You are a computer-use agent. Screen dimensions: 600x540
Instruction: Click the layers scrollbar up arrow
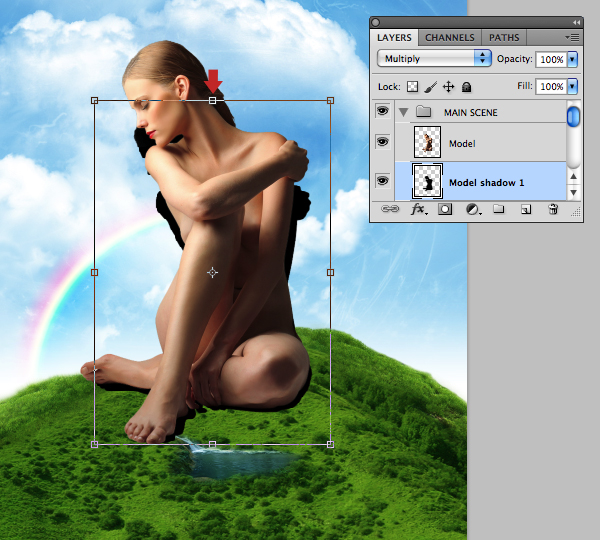[573, 176]
